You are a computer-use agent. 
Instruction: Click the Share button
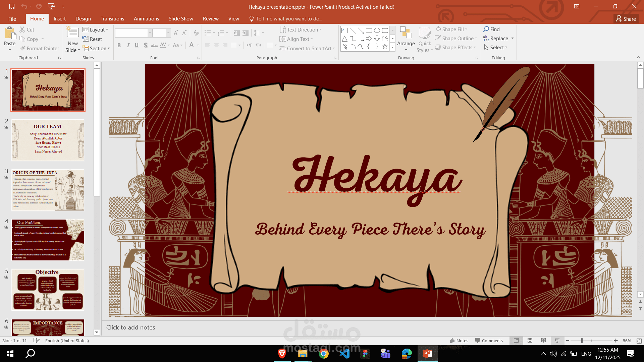(x=626, y=19)
